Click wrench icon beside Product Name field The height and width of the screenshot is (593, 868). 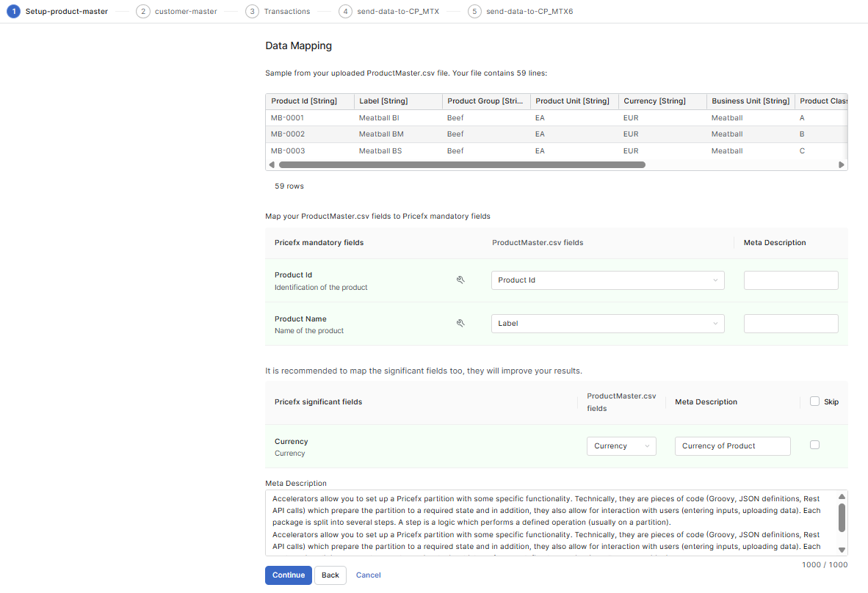coord(460,323)
